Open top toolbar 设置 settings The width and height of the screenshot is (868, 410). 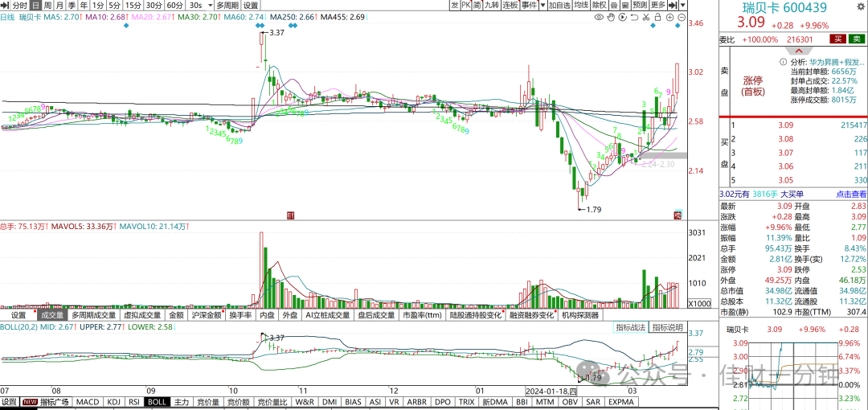pos(251,5)
